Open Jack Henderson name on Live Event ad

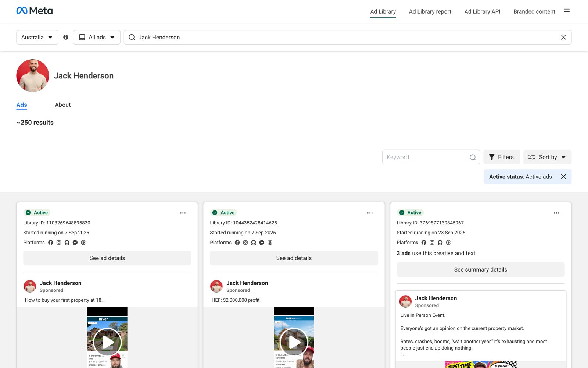point(436,298)
